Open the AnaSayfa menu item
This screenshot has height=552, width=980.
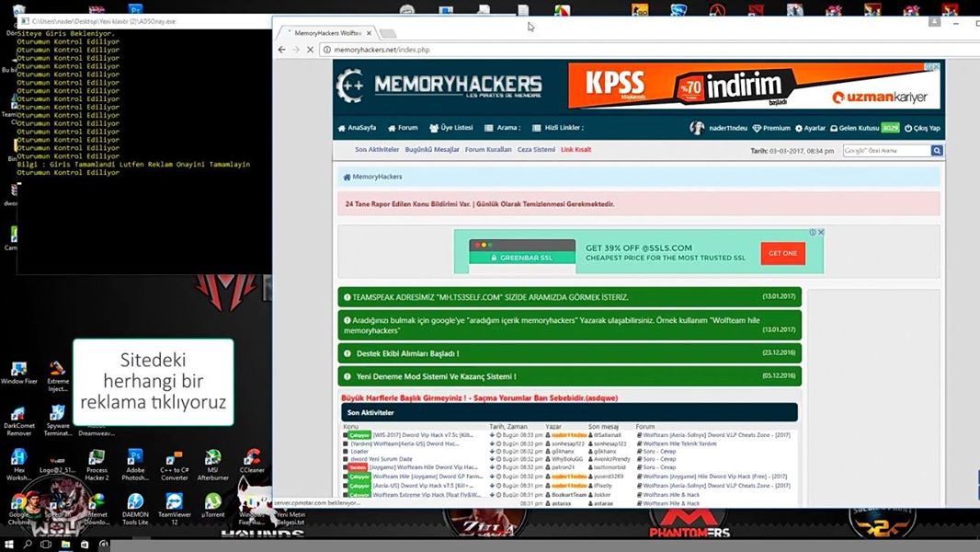[x=357, y=128]
